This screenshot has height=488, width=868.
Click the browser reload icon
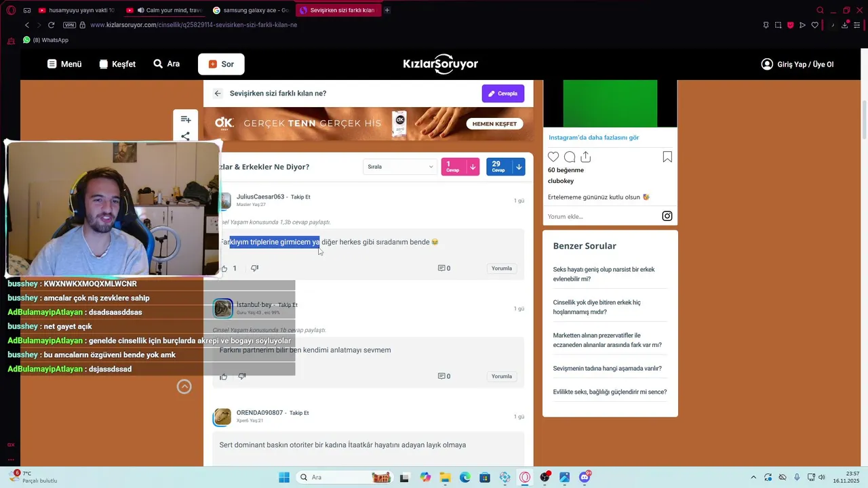tap(51, 25)
